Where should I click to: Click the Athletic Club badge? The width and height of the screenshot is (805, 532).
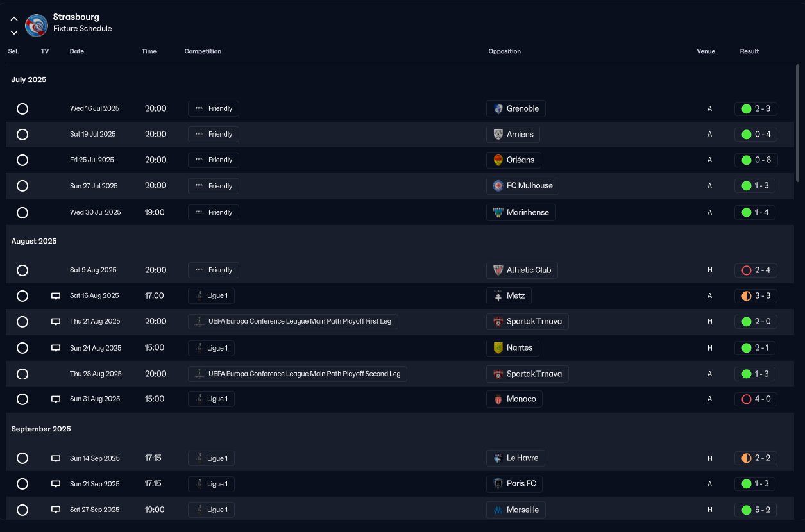pos(498,270)
